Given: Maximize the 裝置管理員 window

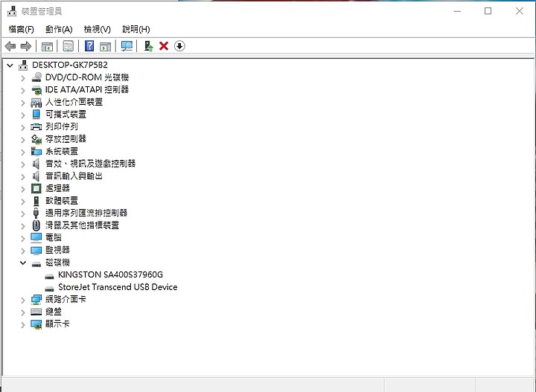Looking at the screenshot, I should coord(488,11).
